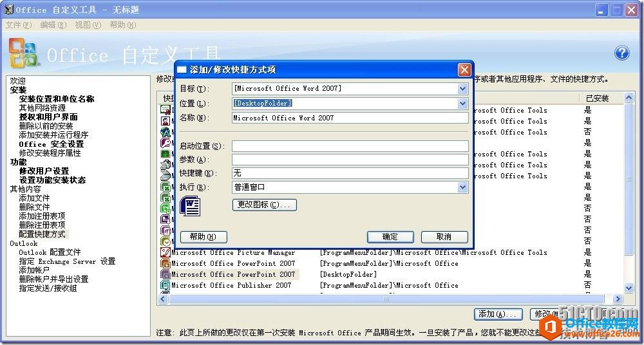Click the 功能 heading in the tree
Viewport: 644px width, 345px height.
[x=18, y=162]
